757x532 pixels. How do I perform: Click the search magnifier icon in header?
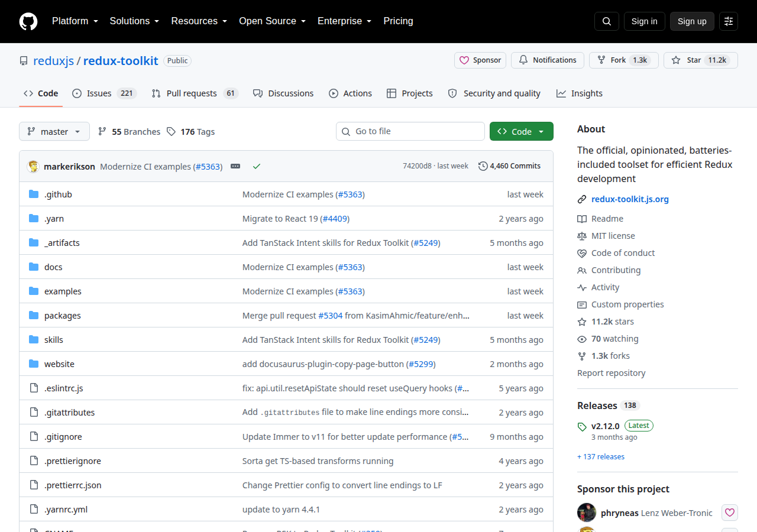(x=607, y=21)
